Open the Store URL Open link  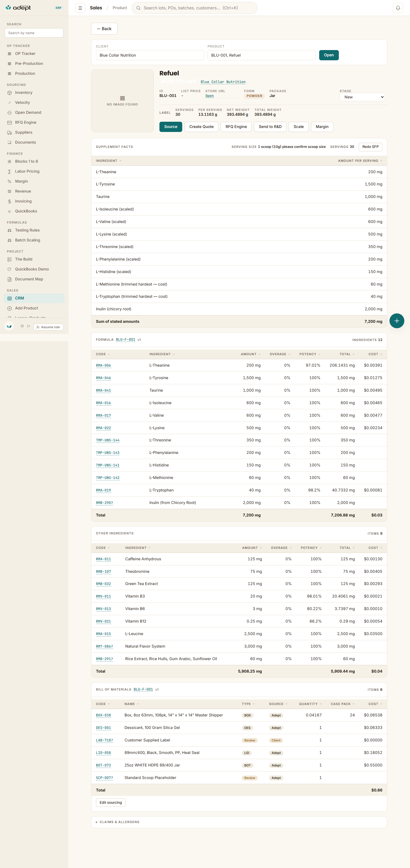coord(210,96)
